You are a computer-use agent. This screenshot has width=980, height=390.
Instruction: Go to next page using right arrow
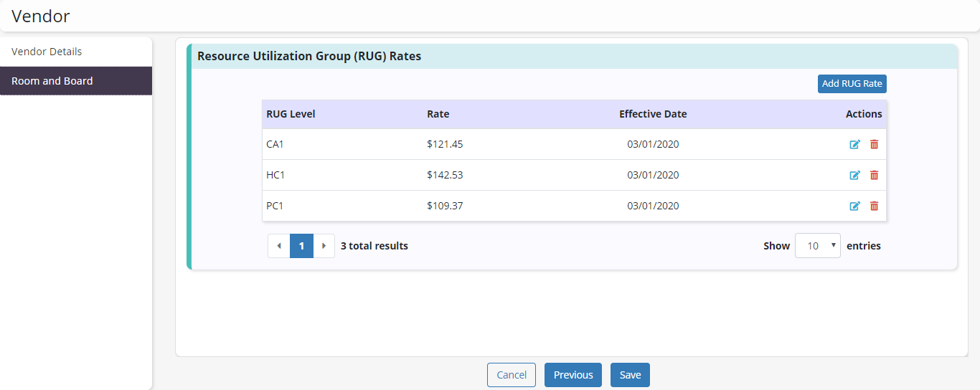coord(324,246)
